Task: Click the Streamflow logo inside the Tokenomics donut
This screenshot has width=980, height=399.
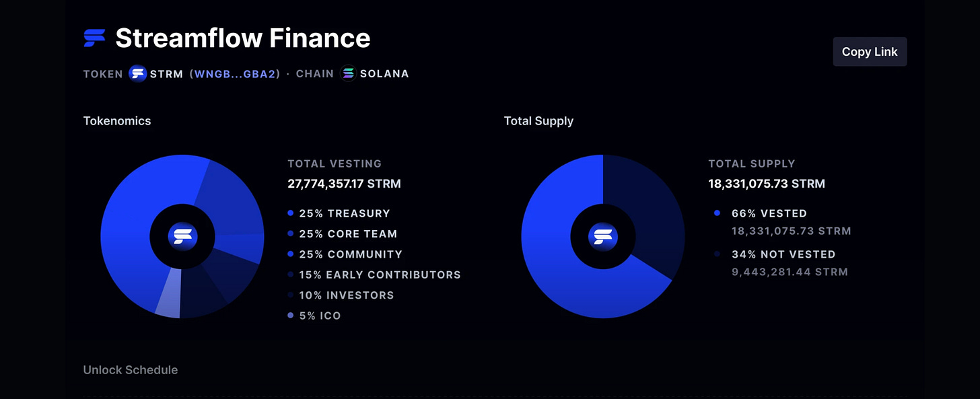Action: click(182, 236)
